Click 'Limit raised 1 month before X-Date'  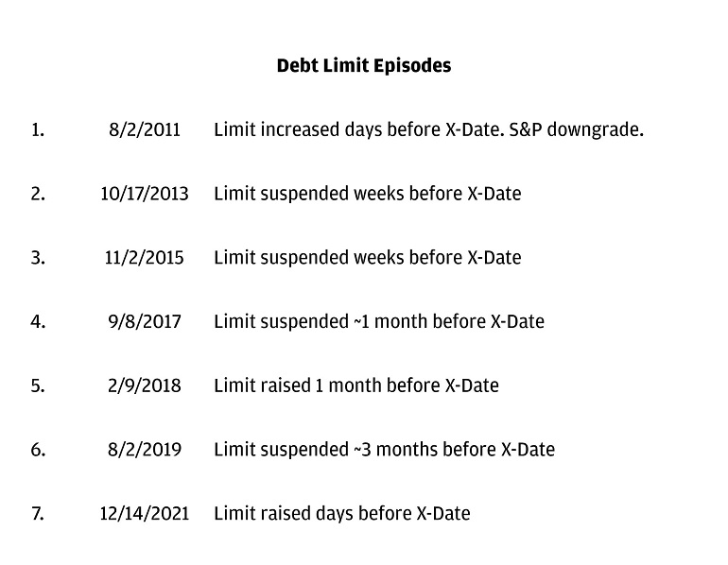[x=355, y=385]
